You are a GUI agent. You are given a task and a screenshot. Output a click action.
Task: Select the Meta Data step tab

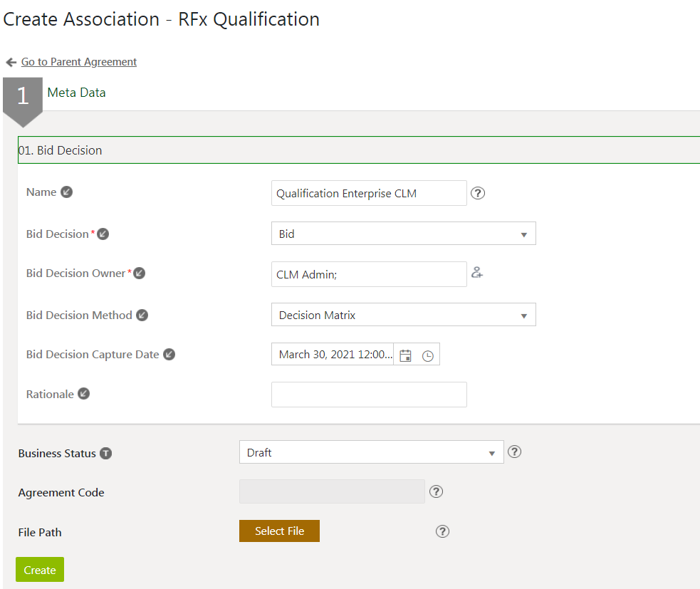(76, 93)
